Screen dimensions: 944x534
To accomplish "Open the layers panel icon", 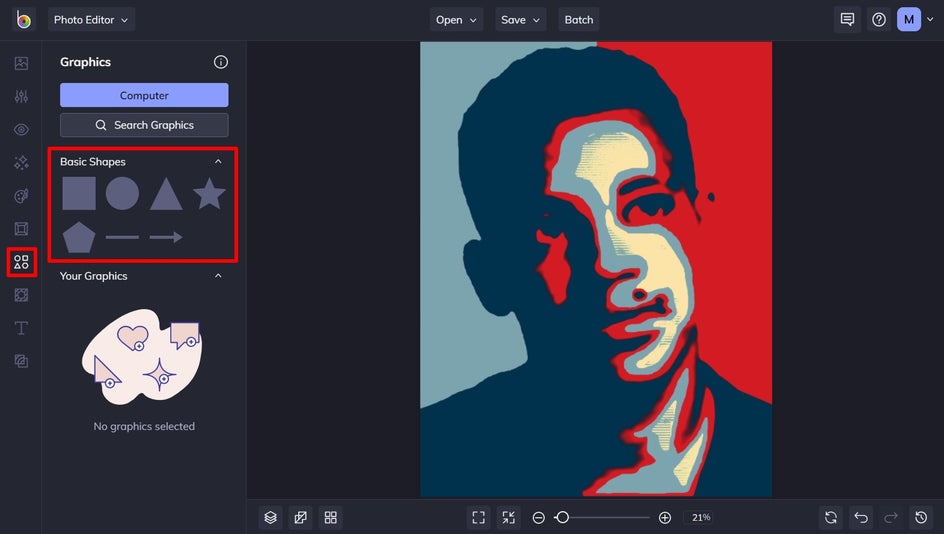I will (270, 517).
